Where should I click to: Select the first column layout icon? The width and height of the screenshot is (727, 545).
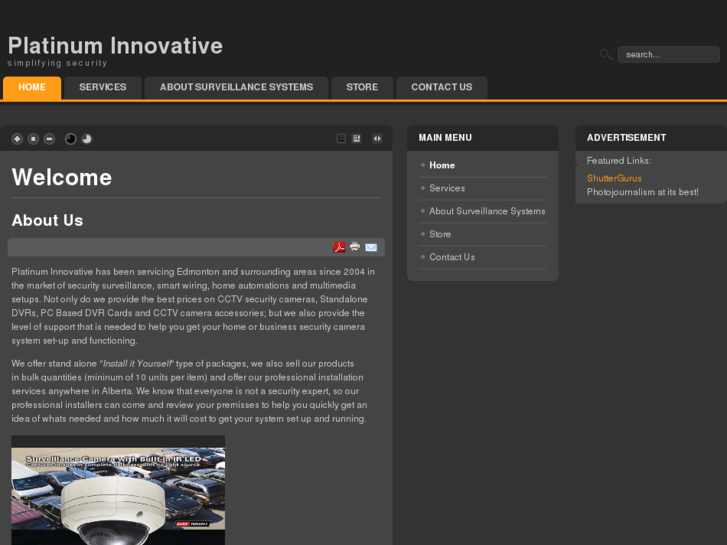point(341,138)
